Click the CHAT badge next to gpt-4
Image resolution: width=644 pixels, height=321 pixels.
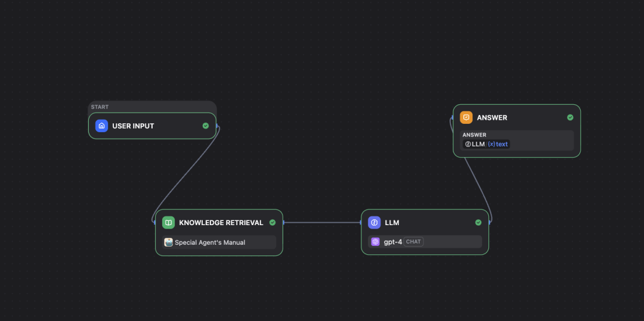(x=413, y=242)
